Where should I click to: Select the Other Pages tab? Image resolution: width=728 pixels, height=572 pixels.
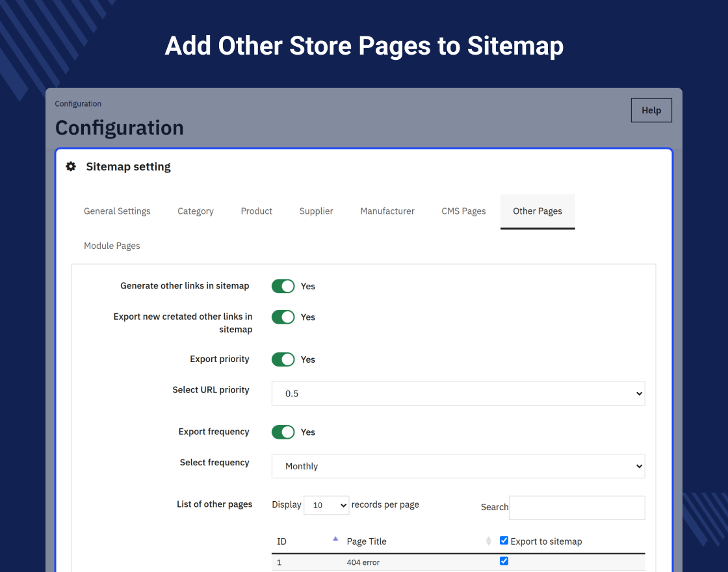[x=538, y=211]
